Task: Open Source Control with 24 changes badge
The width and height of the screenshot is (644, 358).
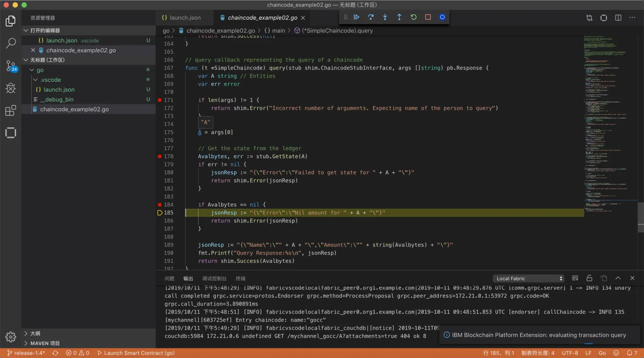Action: [11, 66]
